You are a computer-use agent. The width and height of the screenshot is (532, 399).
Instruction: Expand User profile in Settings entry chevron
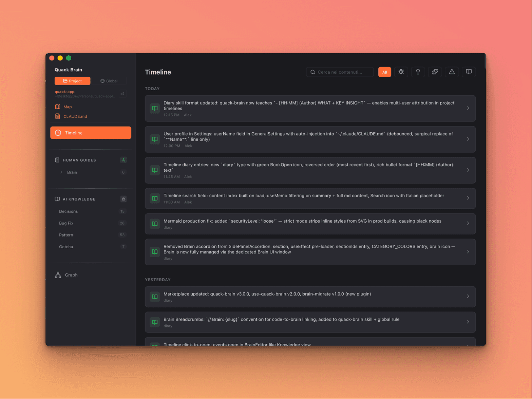tap(468, 139)
